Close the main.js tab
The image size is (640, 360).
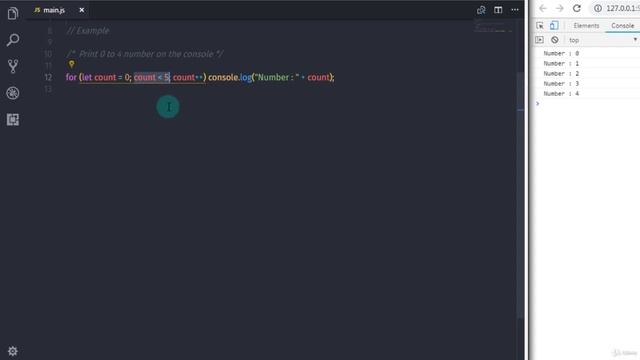coord(82,10)
